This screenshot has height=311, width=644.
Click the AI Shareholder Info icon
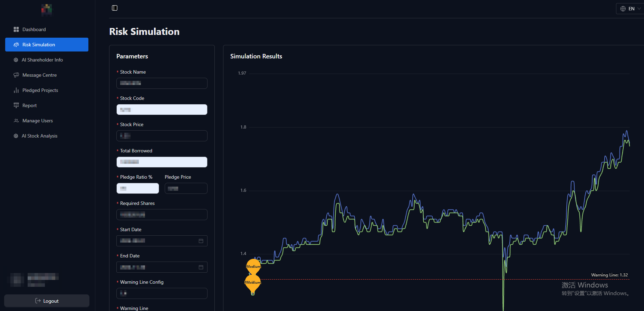tap(16, 60)
